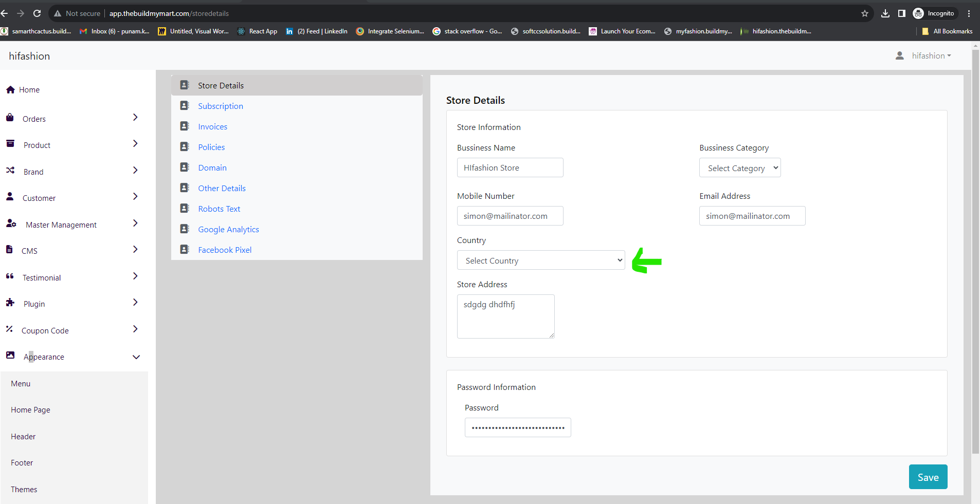Click the Appearance image icon

click(10, 355)
